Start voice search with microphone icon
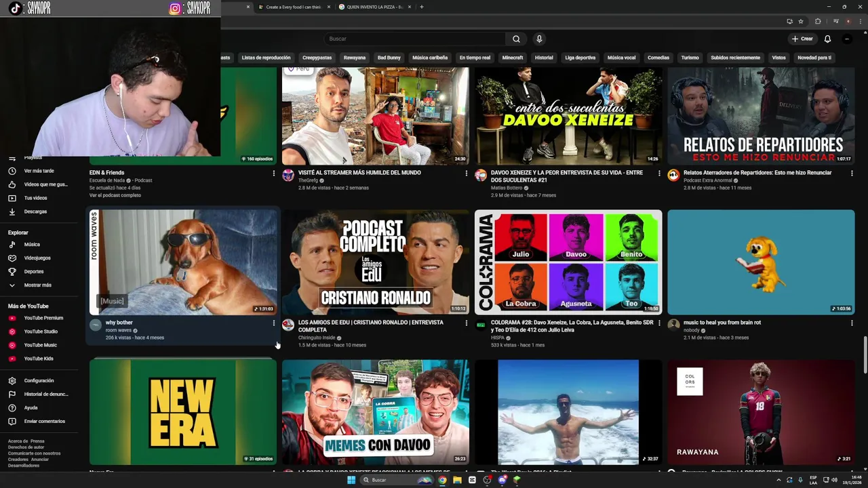The height and width of the screenshot is (488, 868). [x=539, y=39]
